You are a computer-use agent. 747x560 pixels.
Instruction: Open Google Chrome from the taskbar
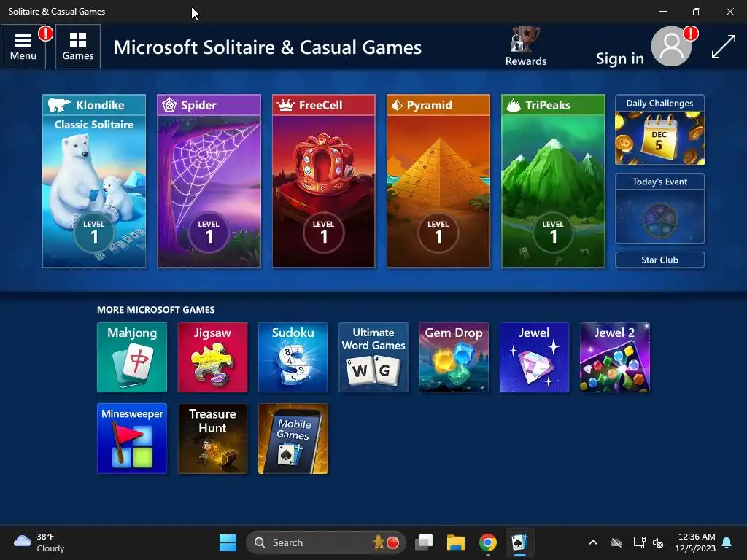[487, 542]
